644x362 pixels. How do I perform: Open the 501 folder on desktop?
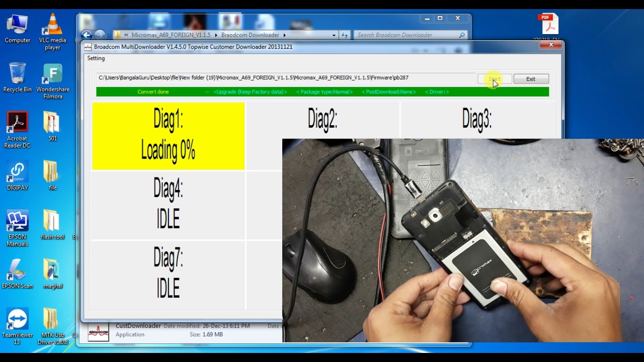(x=52, y=126)
